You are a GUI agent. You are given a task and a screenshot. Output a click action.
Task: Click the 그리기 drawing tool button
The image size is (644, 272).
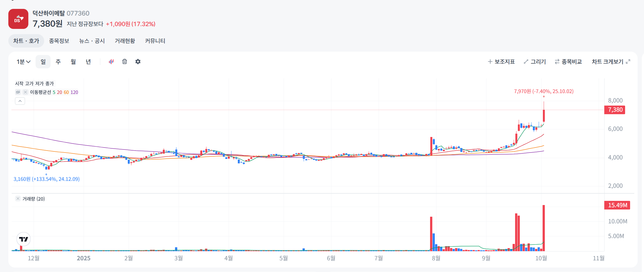coord(535,62)
